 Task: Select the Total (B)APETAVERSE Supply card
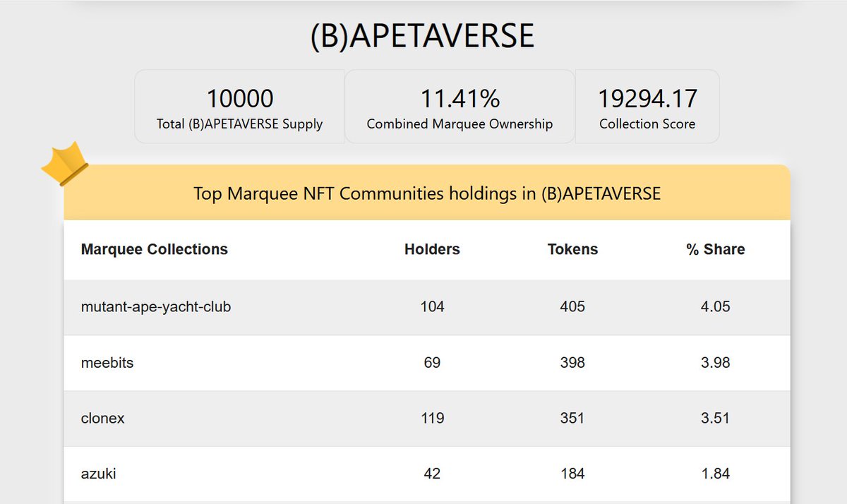(x=239, y=107)
